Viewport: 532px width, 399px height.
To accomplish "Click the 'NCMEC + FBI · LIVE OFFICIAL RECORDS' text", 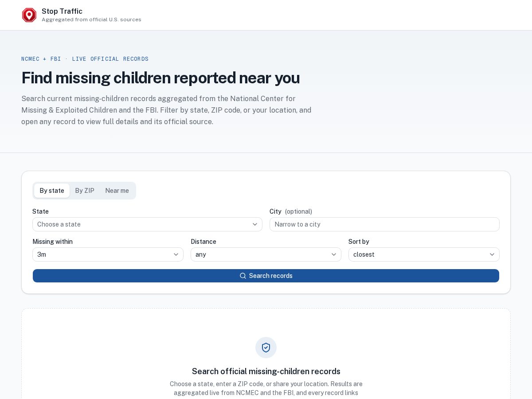I will coord(85,59).
